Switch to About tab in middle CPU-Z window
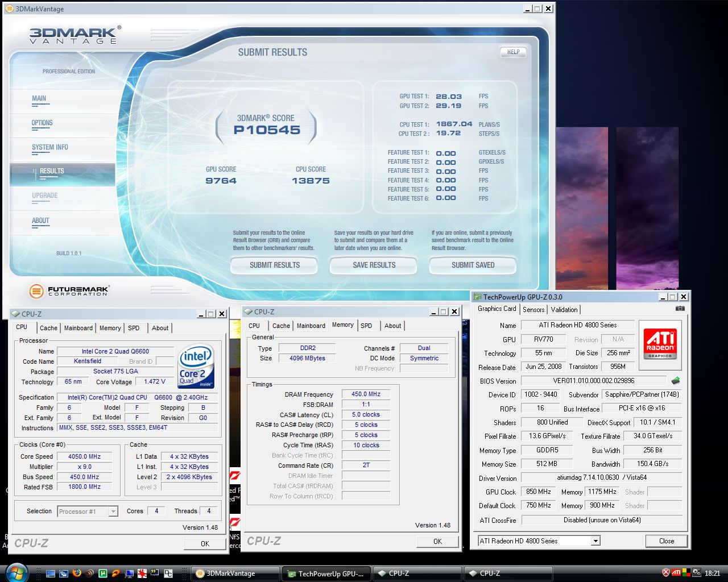 tap(392, 326)
